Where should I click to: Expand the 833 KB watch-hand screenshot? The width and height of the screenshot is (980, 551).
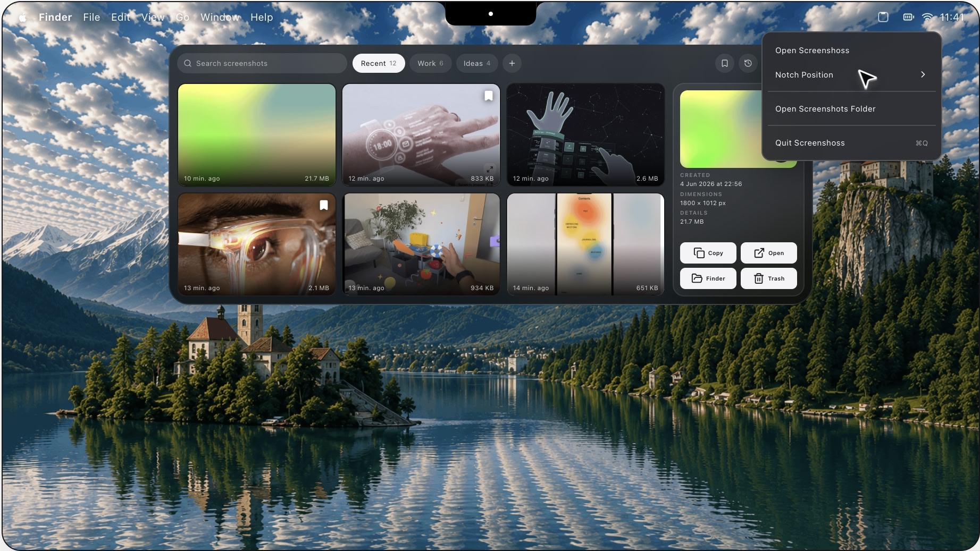pos(489,169)
